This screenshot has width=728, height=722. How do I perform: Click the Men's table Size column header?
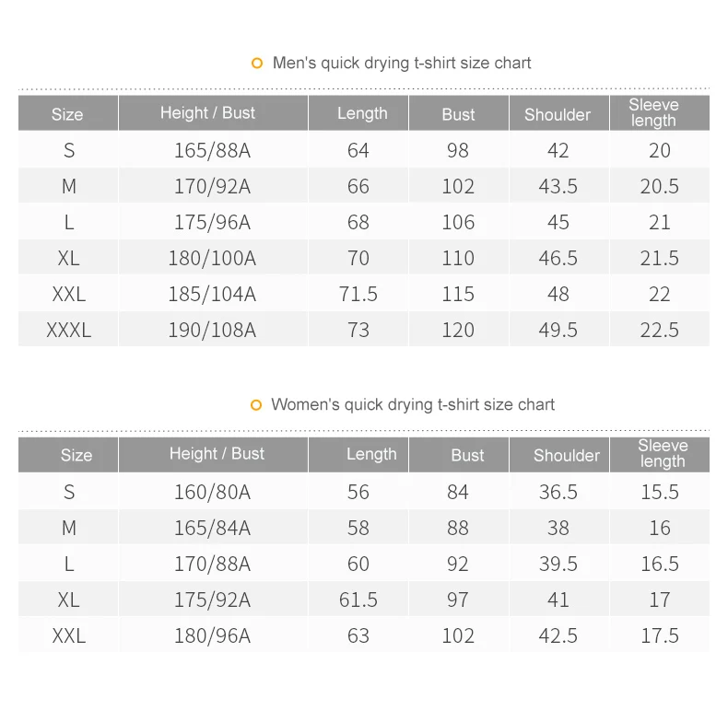[x=68, y=113]
